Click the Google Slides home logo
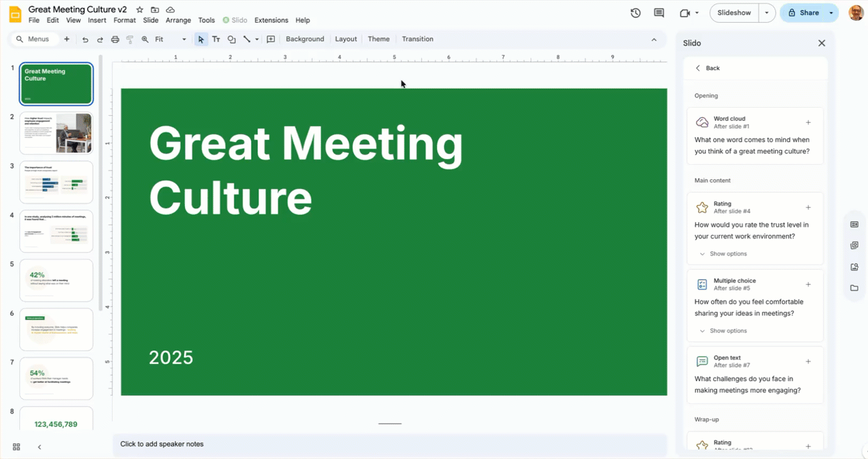Image resolution: width=868 pixels, height=459 pixels. click(x=15, y=14)
